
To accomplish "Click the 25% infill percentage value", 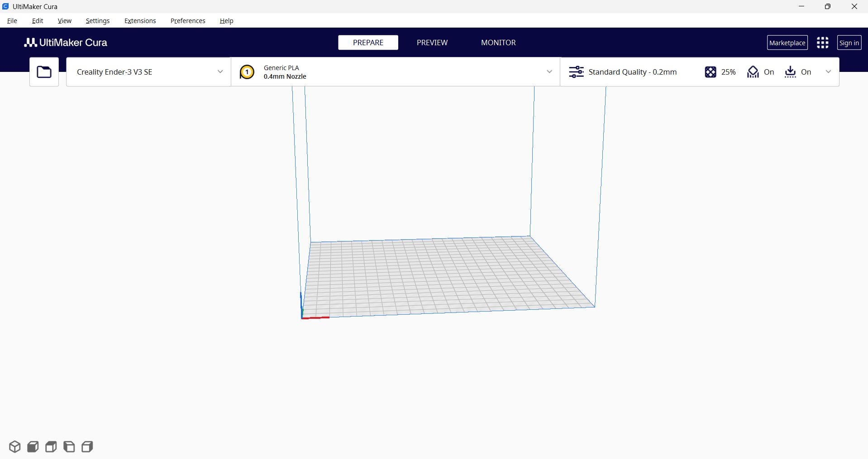I will coord(728,71).
